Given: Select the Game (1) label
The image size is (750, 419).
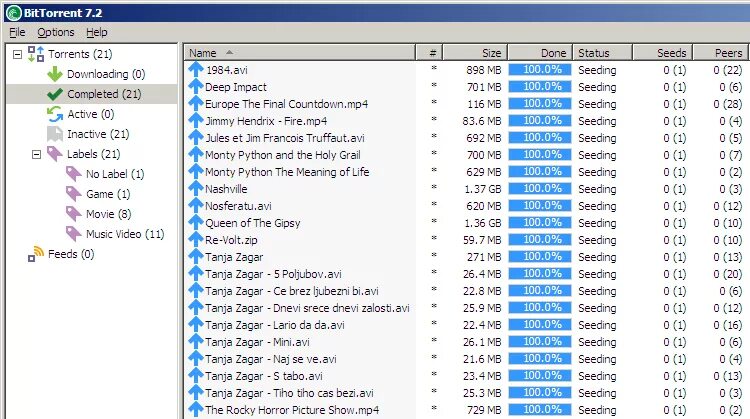Looking at the screenshot, I should pos(108,194).
